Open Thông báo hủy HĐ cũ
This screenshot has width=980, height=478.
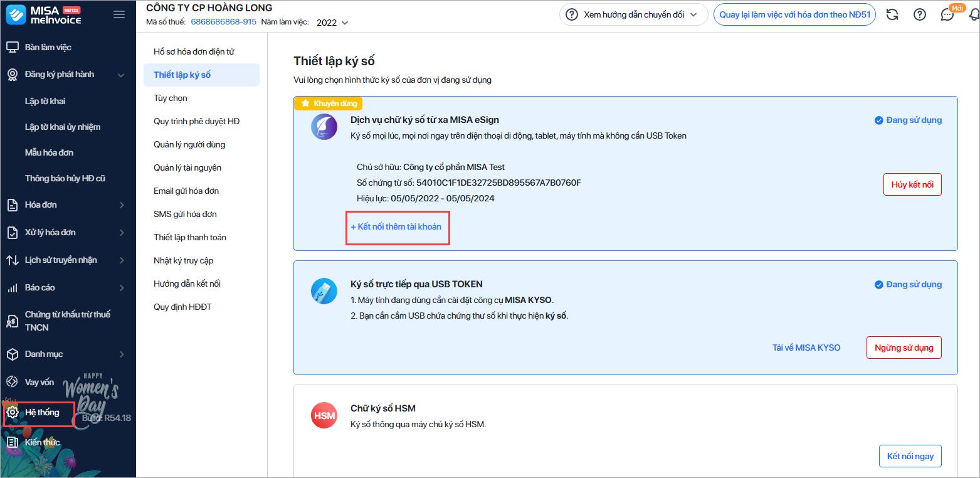[65, 179]
